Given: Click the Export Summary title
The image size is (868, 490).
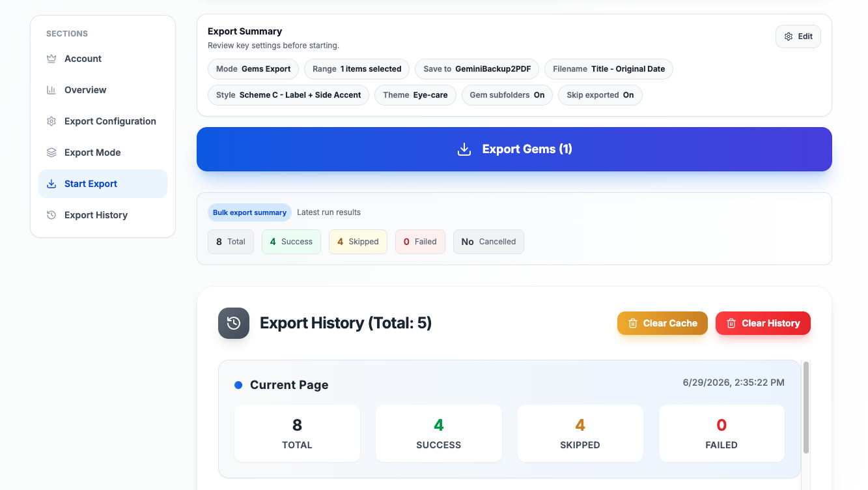Looking at the screenshot, I should pyautogui.click(x=245, y=31).
